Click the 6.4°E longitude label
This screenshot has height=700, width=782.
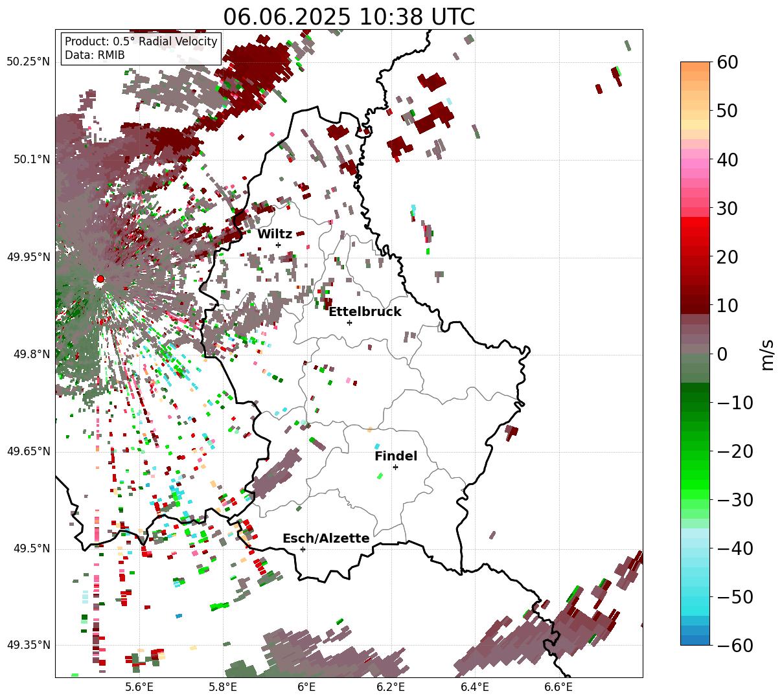click(x=475, y=687)
